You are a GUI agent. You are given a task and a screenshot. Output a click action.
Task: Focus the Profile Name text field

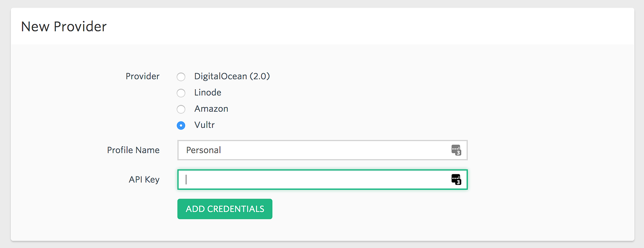coord(314,150)
